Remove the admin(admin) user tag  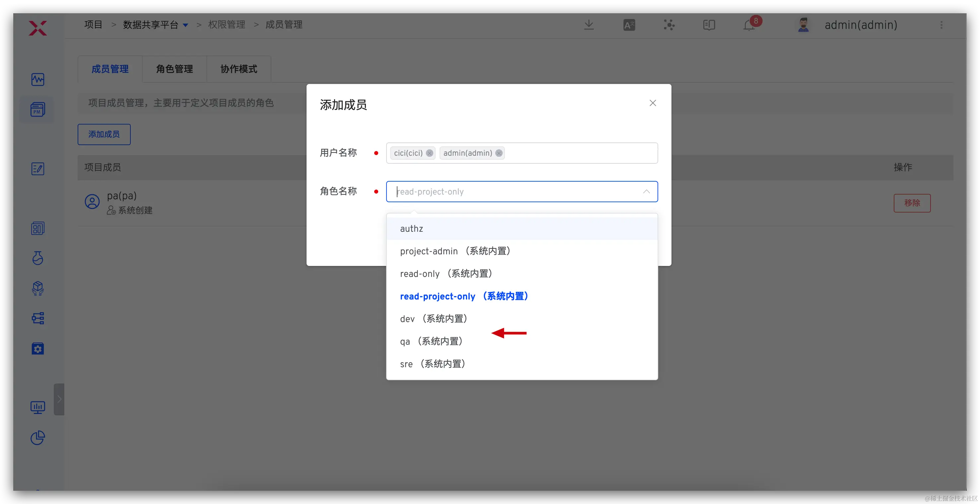click(499, 153)
